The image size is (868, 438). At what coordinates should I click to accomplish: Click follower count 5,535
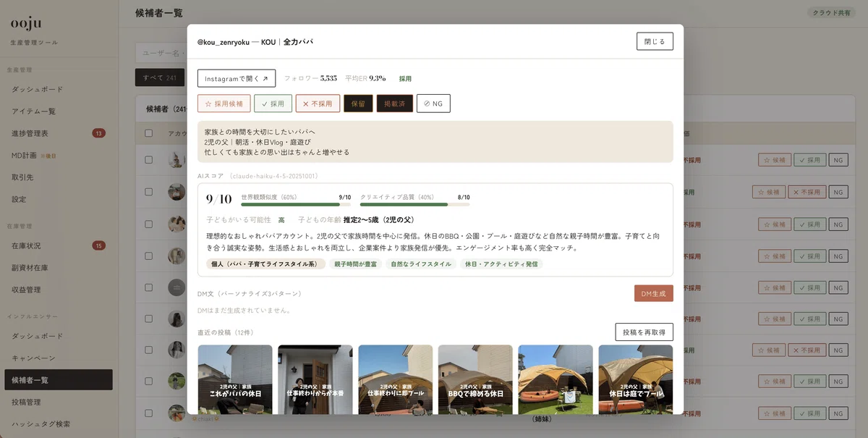(x=328, y=78)
